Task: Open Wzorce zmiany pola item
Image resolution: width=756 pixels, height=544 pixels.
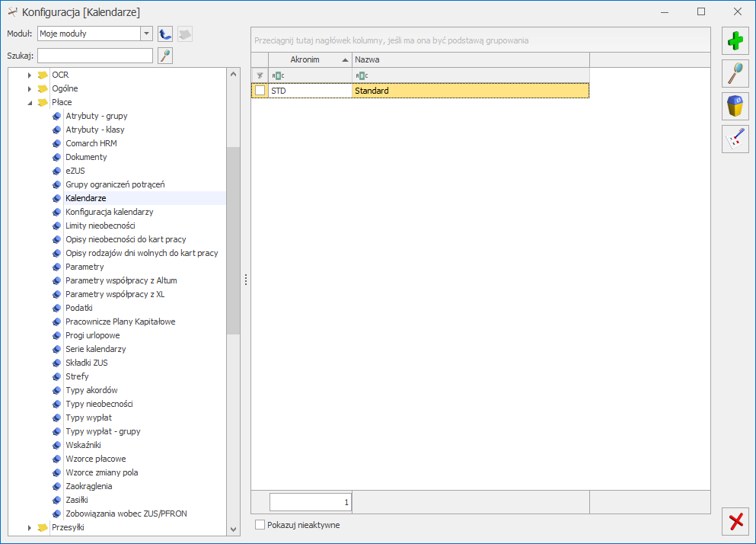Action: [102, 472]
